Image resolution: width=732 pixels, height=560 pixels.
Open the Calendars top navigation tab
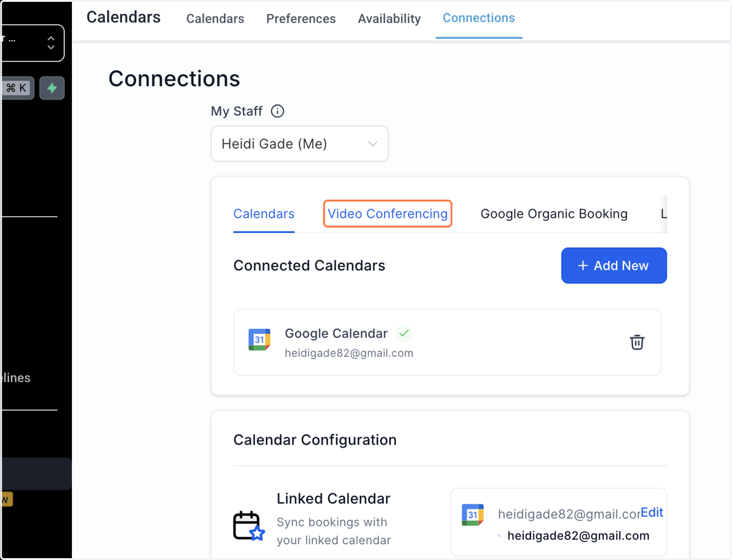(x=215, y=19)
